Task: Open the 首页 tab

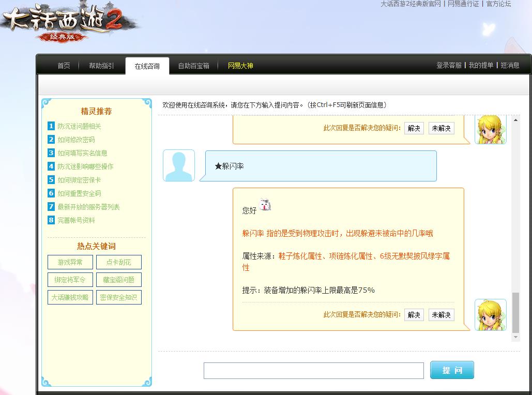Action: tap(64, 66)
